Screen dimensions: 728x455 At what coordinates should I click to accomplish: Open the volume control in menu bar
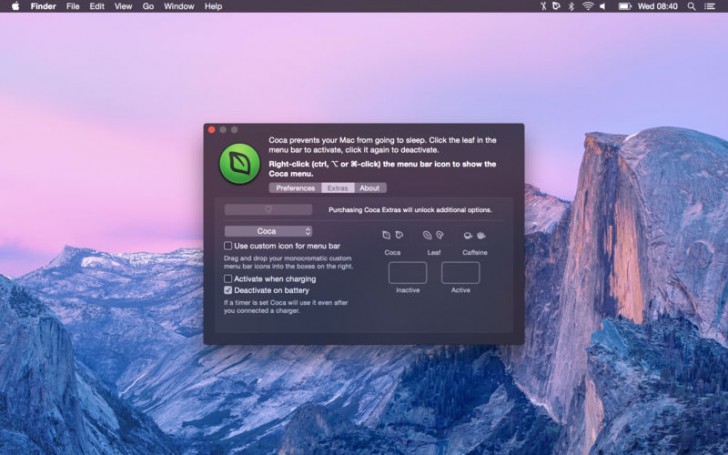pyautogui.click(x=603, y=6)
